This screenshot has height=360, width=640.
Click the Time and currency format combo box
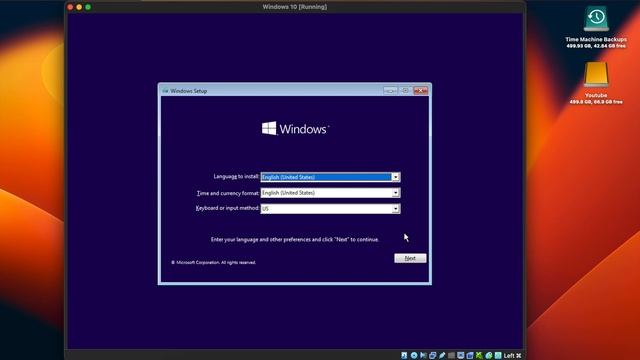click(x=330, y=193)
